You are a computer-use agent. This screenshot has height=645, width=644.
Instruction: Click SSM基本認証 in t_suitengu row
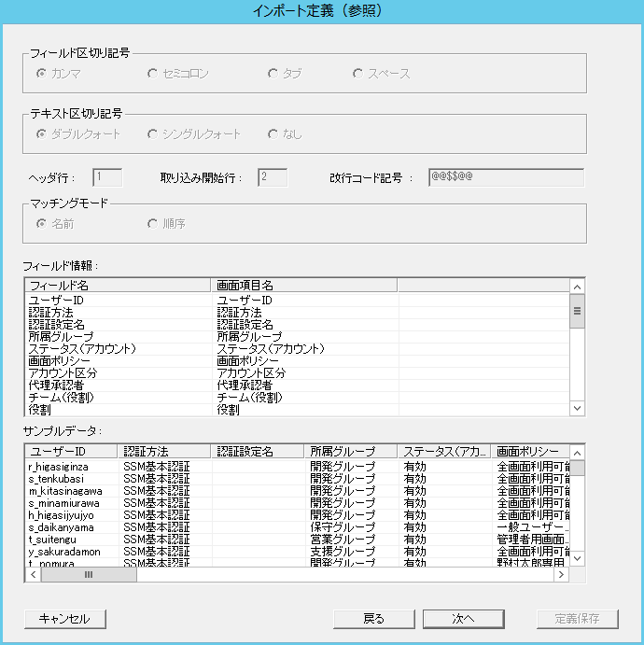tap(157, 540)
